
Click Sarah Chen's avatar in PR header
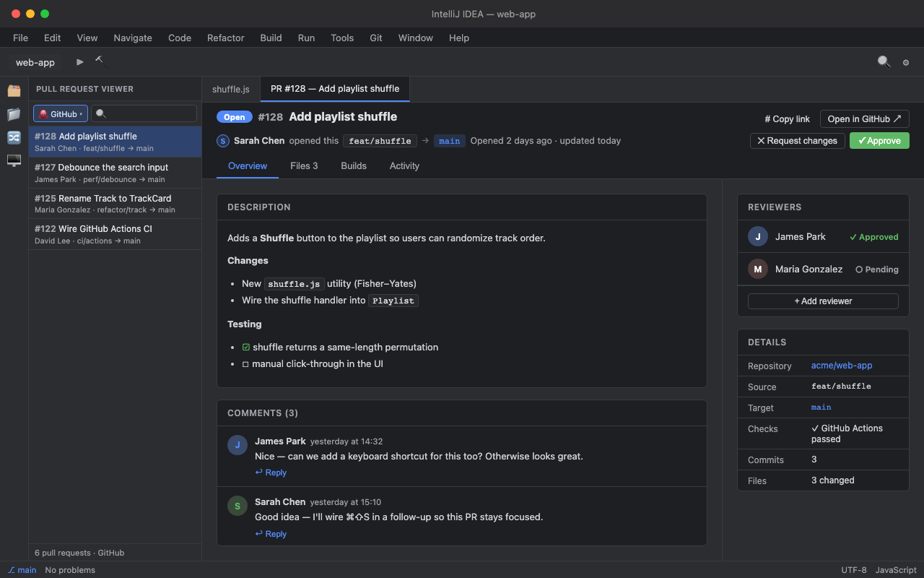point(222,141)
